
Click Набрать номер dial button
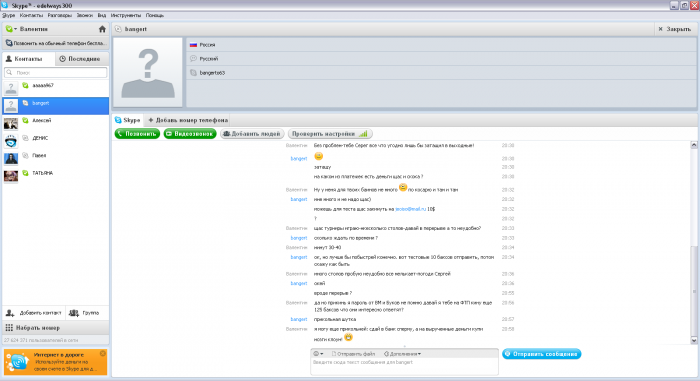tap(56, 328)
